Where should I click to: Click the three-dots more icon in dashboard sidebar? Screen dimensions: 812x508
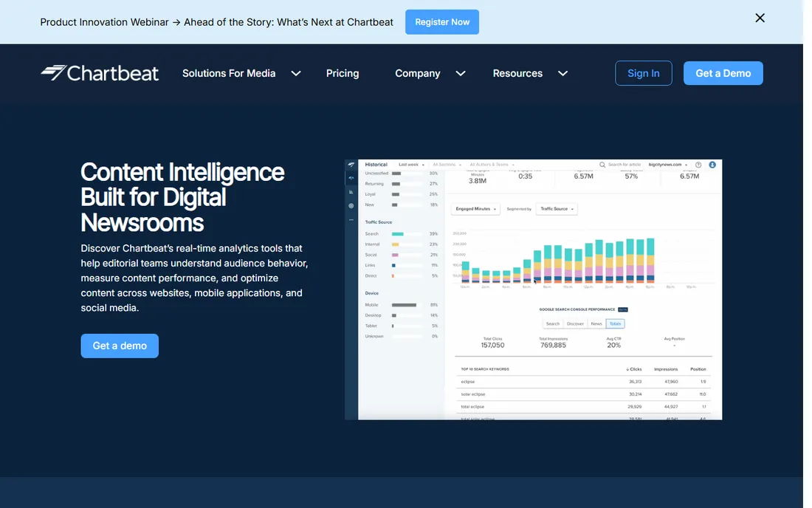351,220
